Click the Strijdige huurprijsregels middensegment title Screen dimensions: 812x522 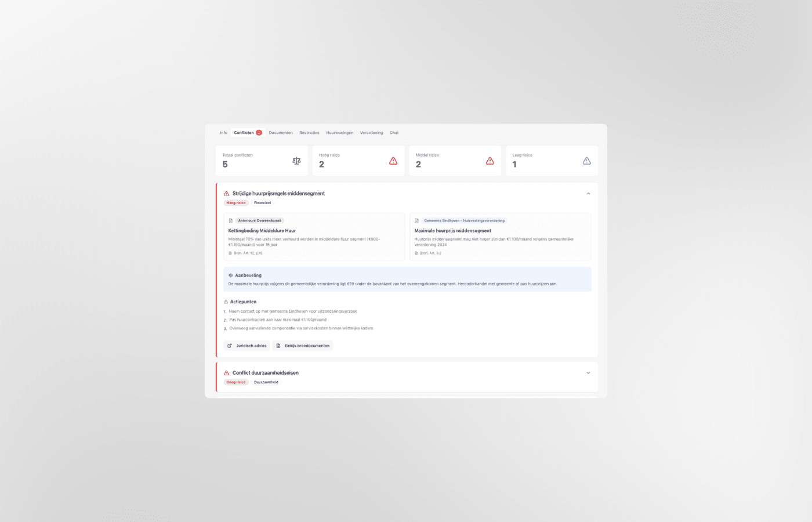(278, 194)
